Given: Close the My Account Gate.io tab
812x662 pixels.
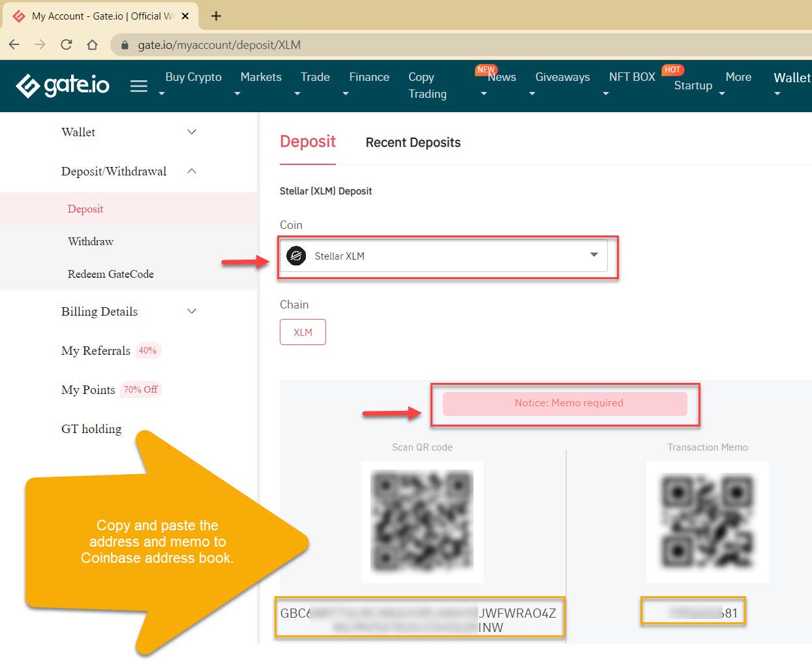Looking at the screenshot, I should (185, 16).
